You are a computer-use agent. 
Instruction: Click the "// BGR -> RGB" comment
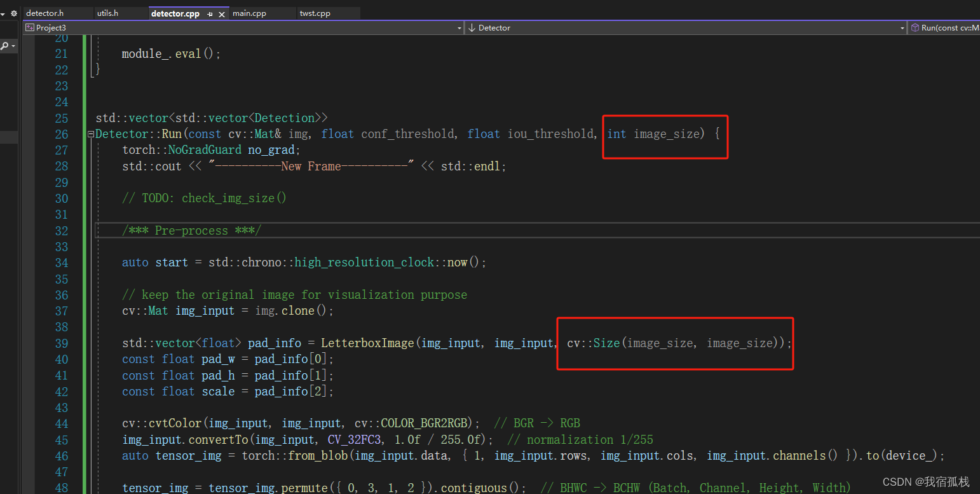(x=537, y=423)
